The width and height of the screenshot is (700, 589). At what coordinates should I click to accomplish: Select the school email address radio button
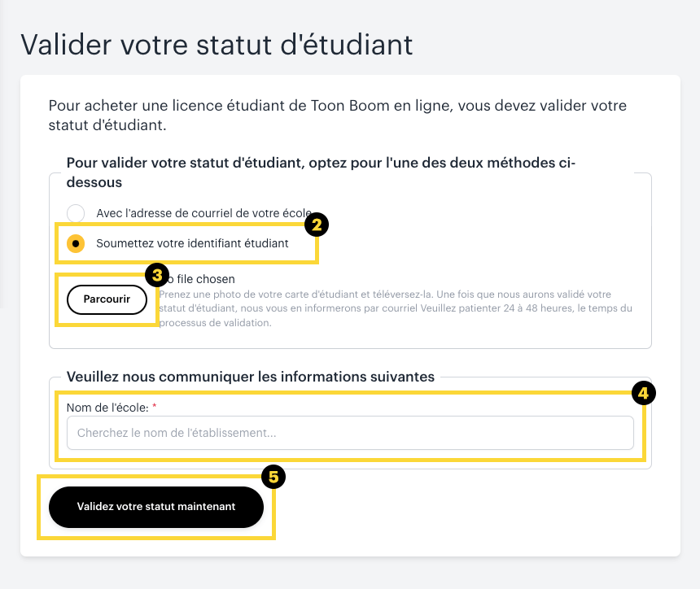point(76,213)
